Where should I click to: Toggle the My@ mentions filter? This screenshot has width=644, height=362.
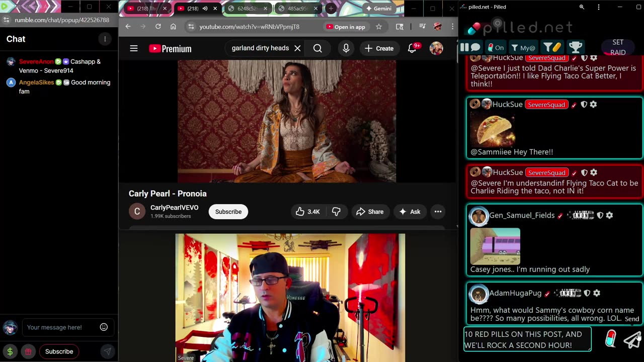pyautogui.click(x=523, y=48)
